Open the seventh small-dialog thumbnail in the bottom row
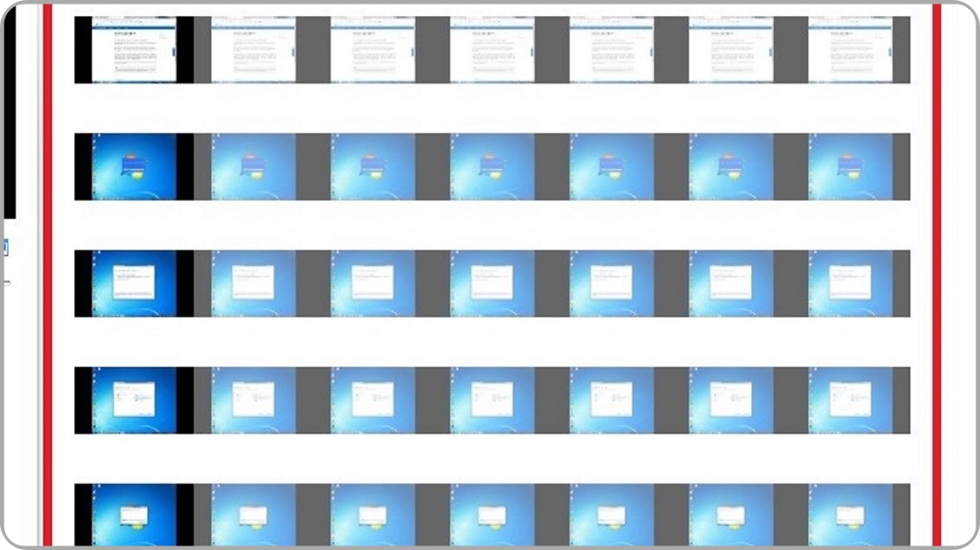 [x=850, y=515]
